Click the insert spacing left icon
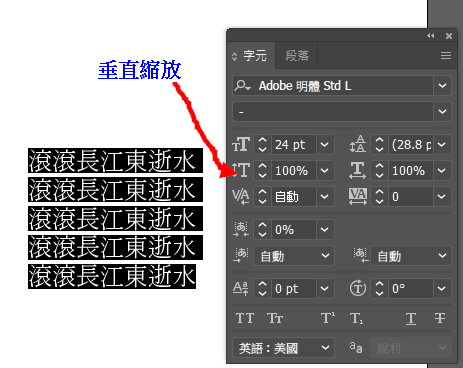Screen dimensions: 463x368 241,255
